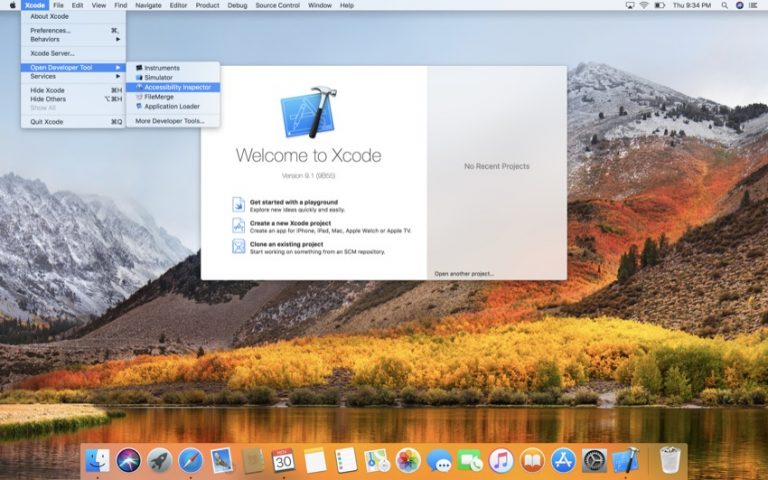Choose Xcode Server… menu entry
Image resolution: width=768 pixels, height=480 pixels.
(73, 53)
